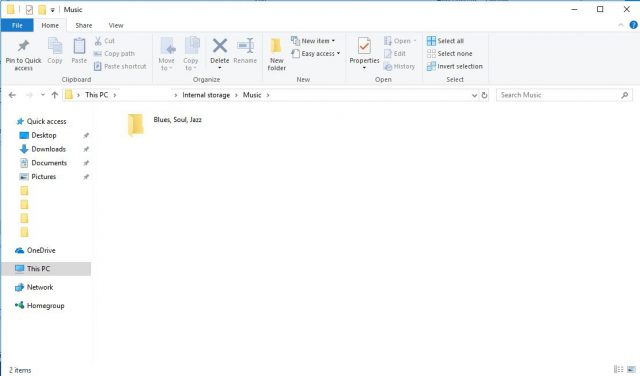Open the blue Help question icon
This screenshot has width=640, height=376.
[x=633, y=25]
